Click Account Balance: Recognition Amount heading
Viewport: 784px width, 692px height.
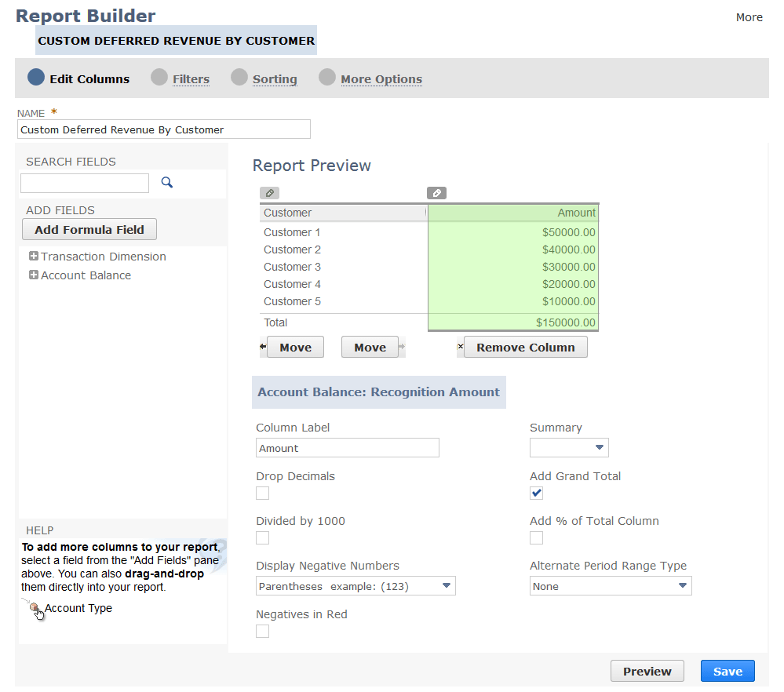point(378,392)
